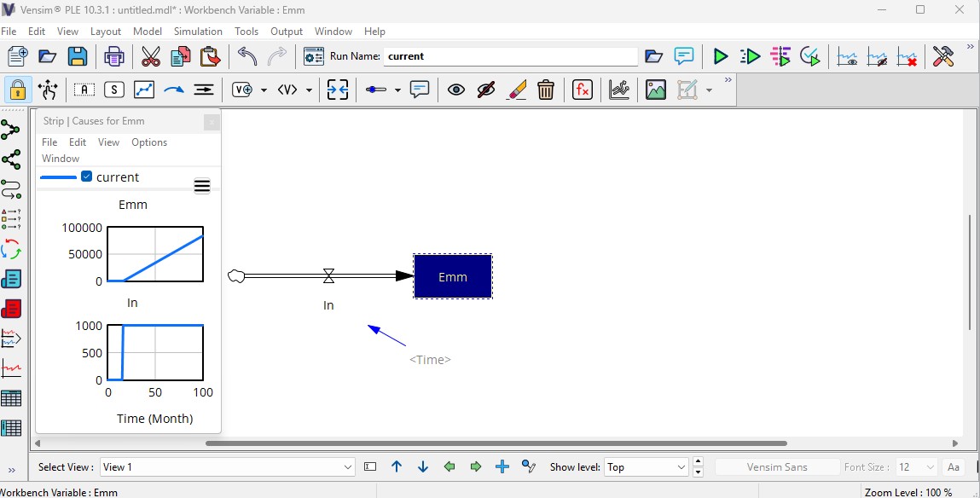Click the Print icon
The width and height of the screenshot is (980, 498).
113,56
